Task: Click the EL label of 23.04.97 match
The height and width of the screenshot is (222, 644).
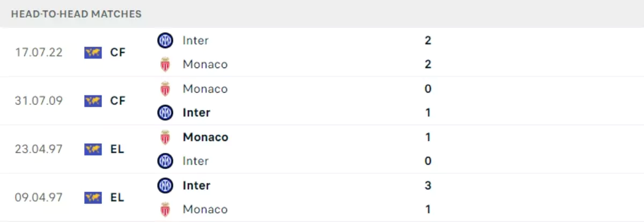Action: [117, 149]
